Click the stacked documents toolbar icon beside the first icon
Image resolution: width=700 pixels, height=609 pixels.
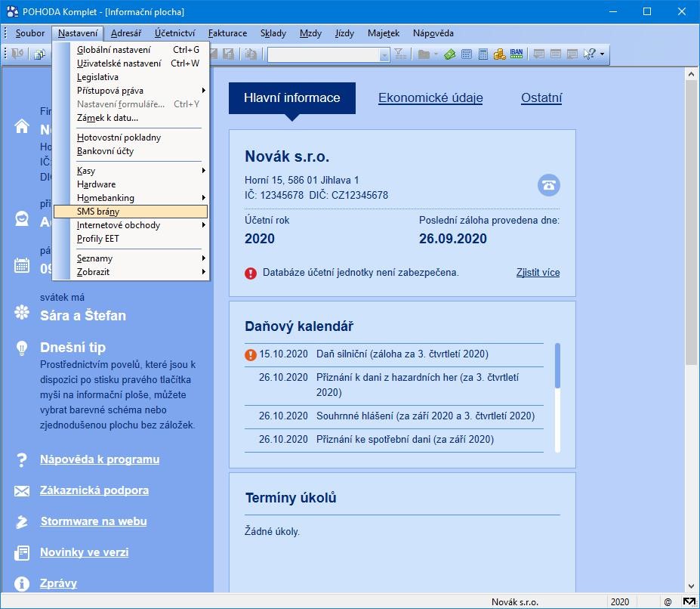(40, 54)
